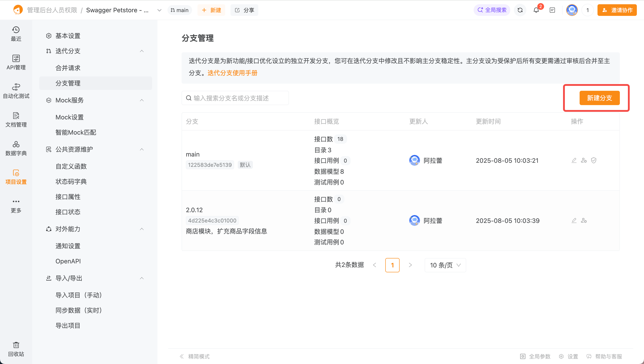Edit the main branch with the pencil icon
644x364 pixels.
pos(574,160)
